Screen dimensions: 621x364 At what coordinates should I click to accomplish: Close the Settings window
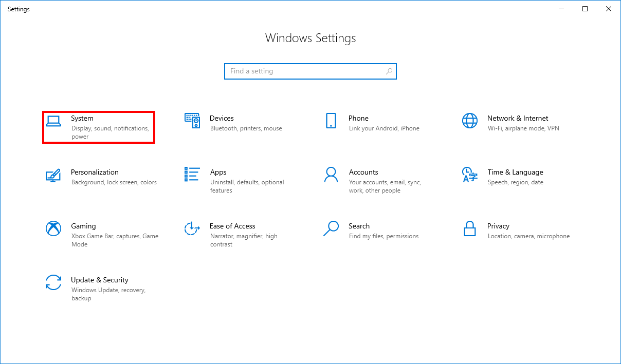coord(609,9)
